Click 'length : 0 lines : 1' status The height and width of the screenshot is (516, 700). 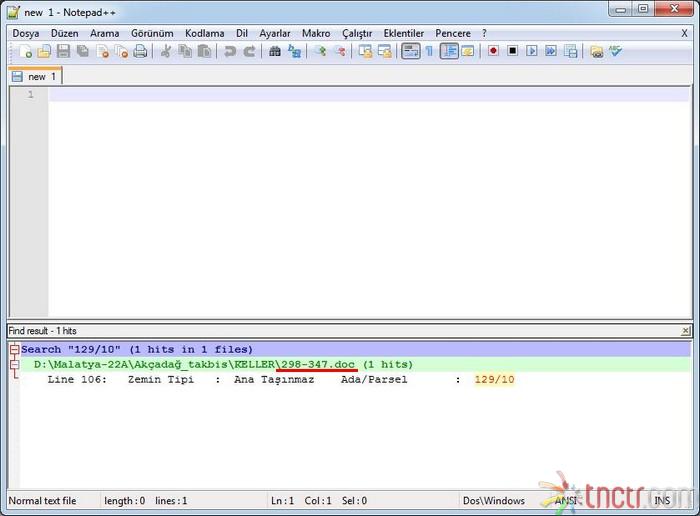click(x=146, y=501)
